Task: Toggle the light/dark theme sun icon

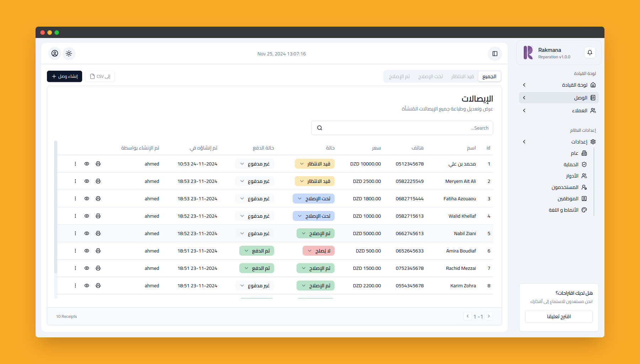Action: 69,53
